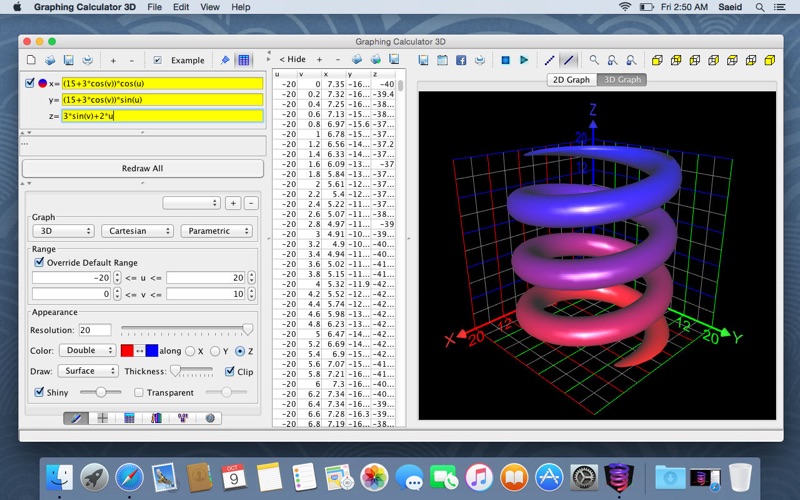Click the Resolution slider handle
Screen dimensions: 800x500
(x=247, y=330)
